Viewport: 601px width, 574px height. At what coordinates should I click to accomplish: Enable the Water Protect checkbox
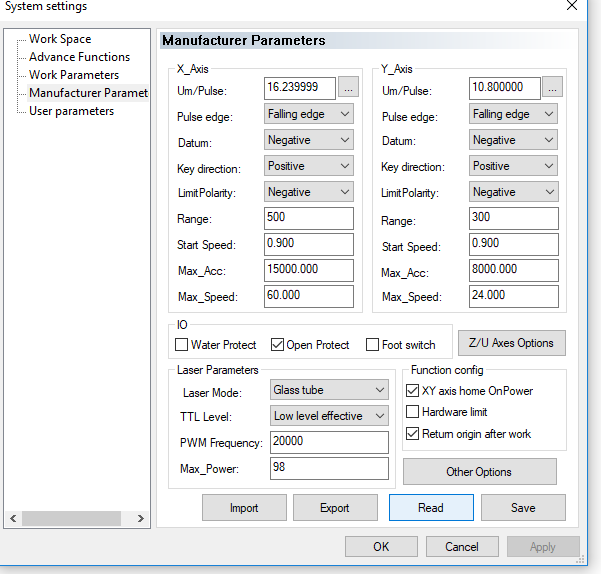click(182, 345)
